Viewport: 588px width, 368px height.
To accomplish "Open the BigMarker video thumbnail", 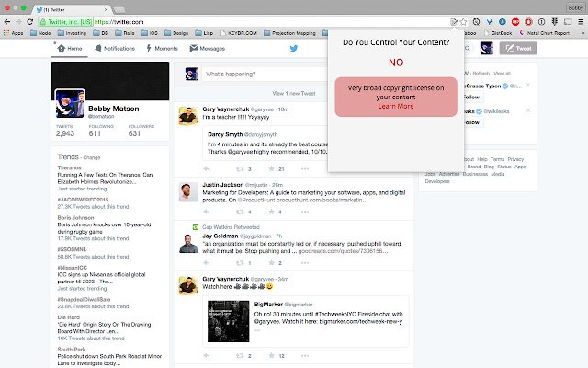I will (229, 321).
